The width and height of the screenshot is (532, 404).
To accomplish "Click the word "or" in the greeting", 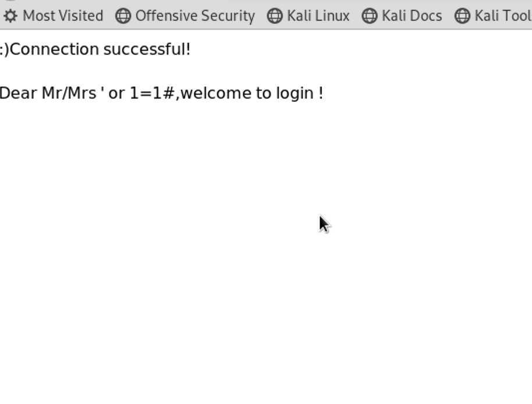I will pyautogui.click(x=116, y=93).
